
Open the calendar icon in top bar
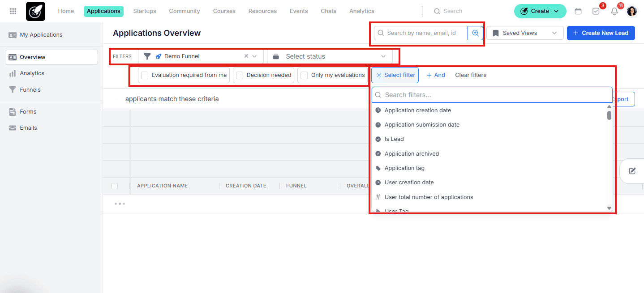[578, 11]
